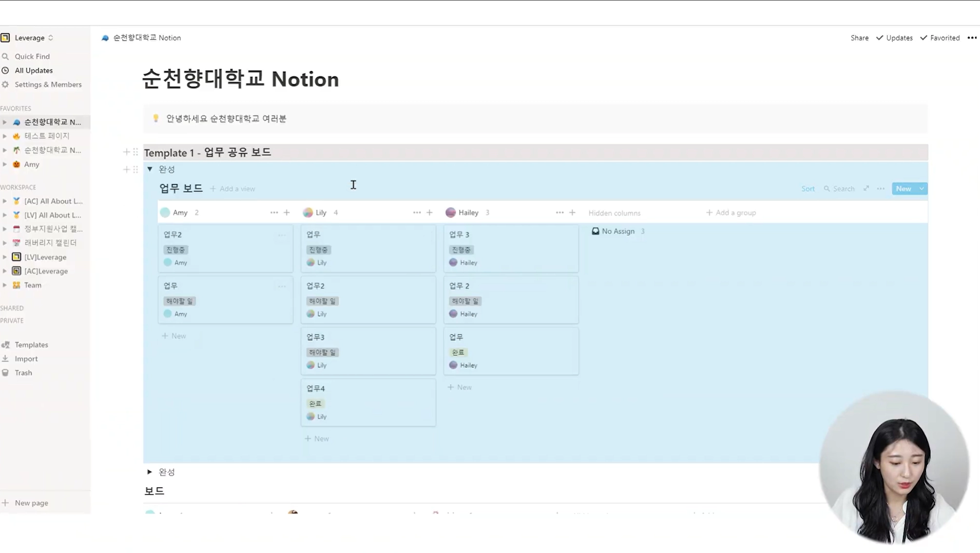Expand the Team page in sidebar
The image size is (980, 553).
click(x=4, y=285)
